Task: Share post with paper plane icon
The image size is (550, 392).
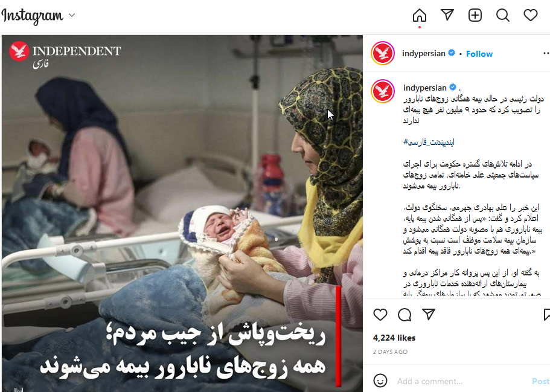Action: point(429,314)
